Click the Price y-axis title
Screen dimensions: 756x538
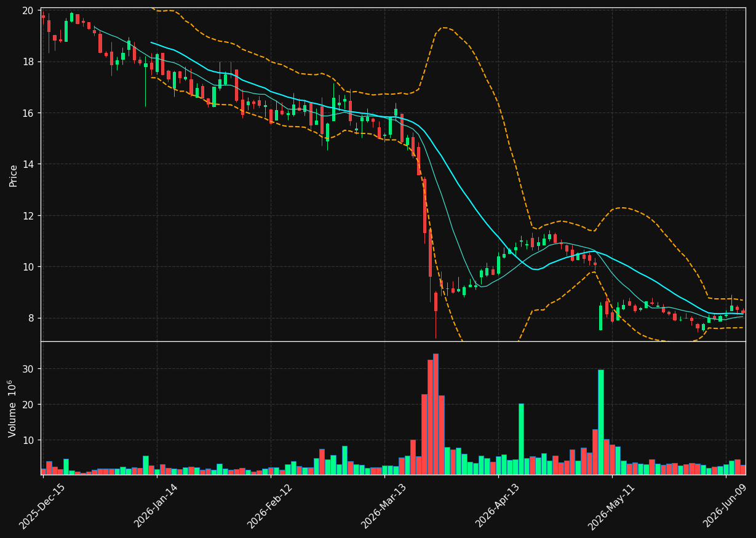point(14,175)
